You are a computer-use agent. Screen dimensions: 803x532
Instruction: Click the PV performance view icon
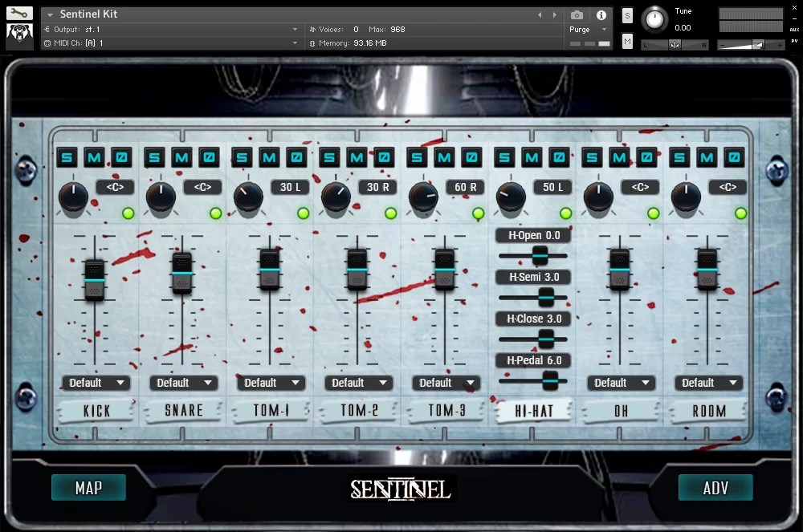point(796,41)
